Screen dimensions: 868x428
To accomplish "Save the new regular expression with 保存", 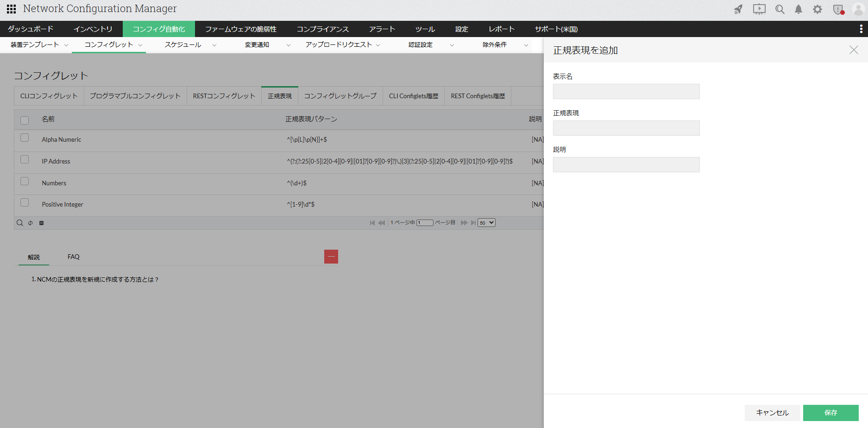I will [831, 413].
